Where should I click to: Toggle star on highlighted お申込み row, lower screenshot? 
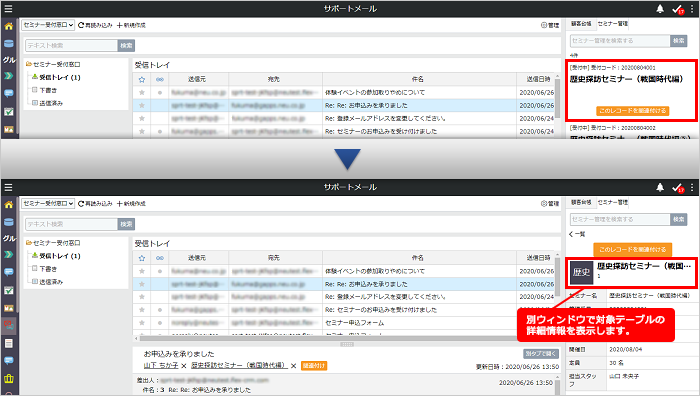point(142,284)
